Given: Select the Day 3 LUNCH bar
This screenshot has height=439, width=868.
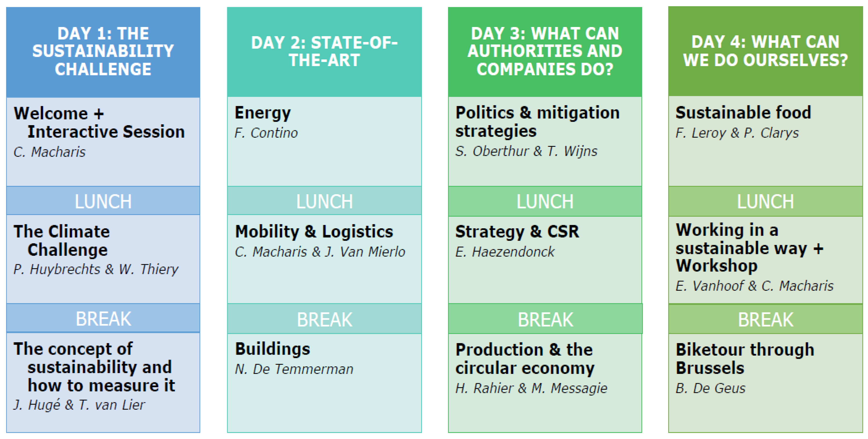Looking at the screenshot, I should coord(545,201).
